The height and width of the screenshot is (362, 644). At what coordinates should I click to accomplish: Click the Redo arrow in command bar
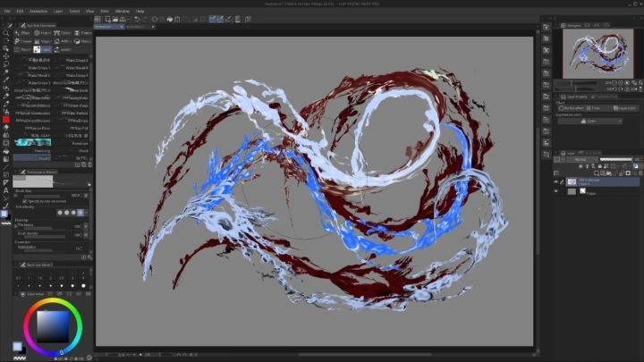point(143,19)
